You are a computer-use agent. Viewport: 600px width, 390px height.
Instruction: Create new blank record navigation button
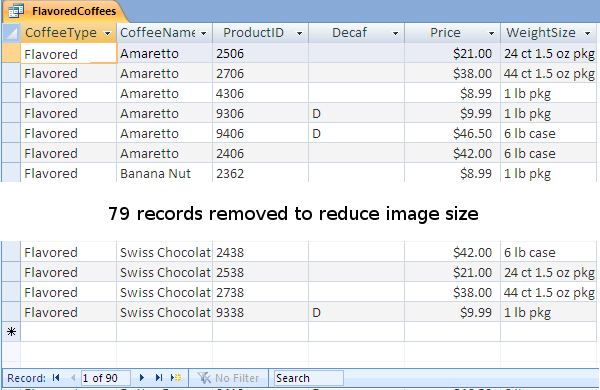[176, 378]
